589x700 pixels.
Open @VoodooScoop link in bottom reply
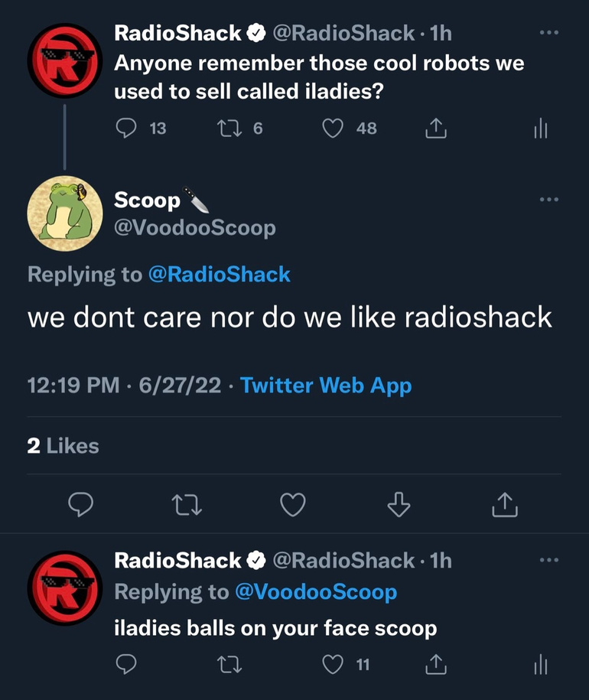(x=315, y=592)
